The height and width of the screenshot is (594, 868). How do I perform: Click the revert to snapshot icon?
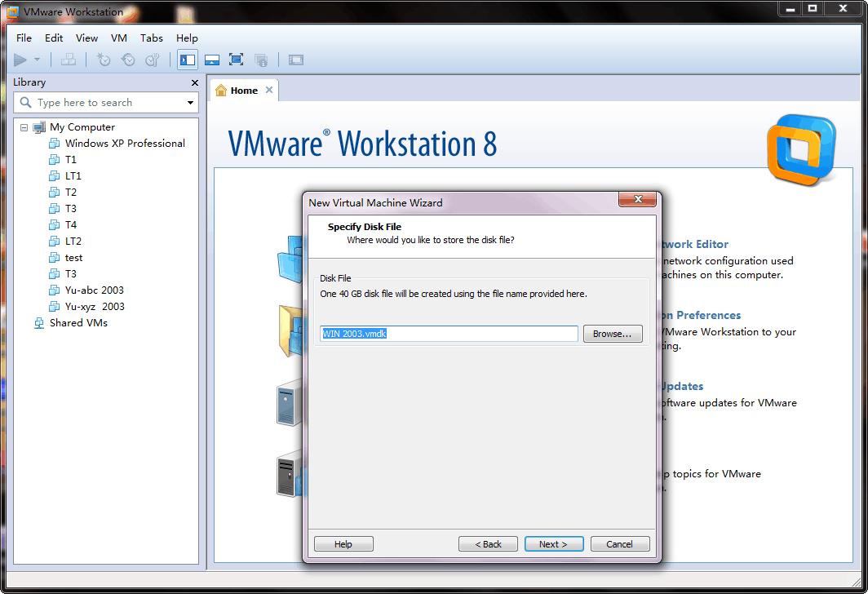tap(128, 60)
